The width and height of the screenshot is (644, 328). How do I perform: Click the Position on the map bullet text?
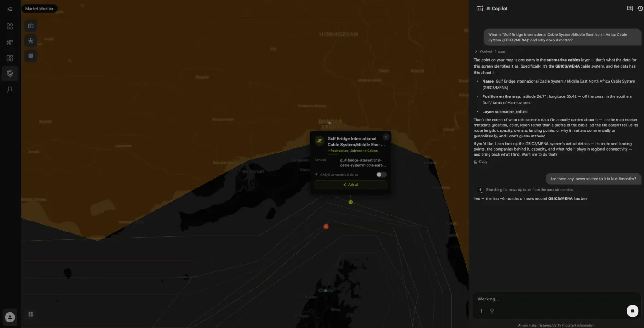pos(558,100)
